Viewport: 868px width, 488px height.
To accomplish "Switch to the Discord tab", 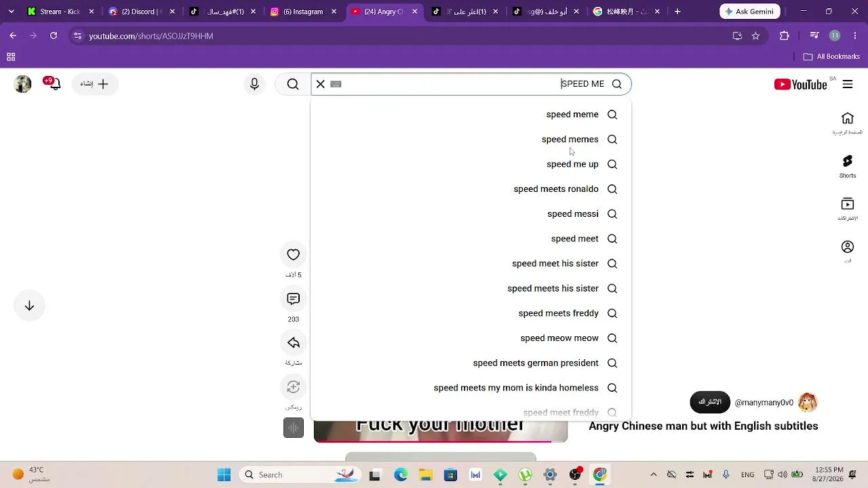I will click(141, 12).
